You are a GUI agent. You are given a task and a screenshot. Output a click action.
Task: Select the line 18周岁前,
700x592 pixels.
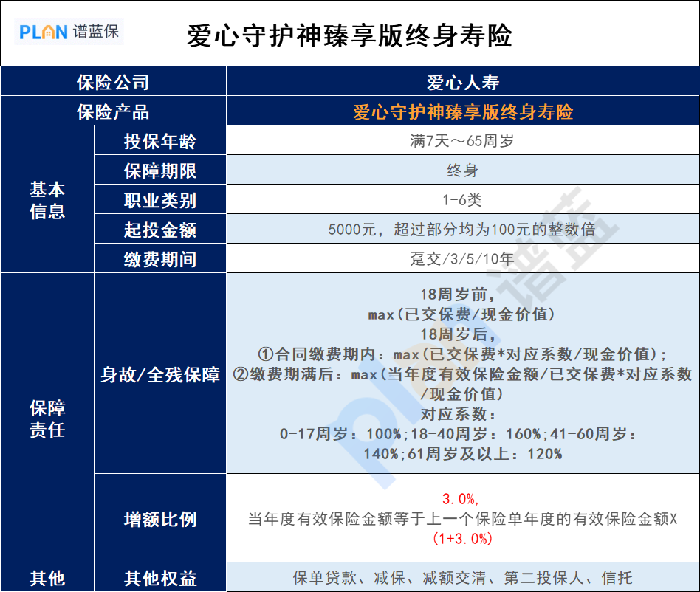[x=458, y=295]
